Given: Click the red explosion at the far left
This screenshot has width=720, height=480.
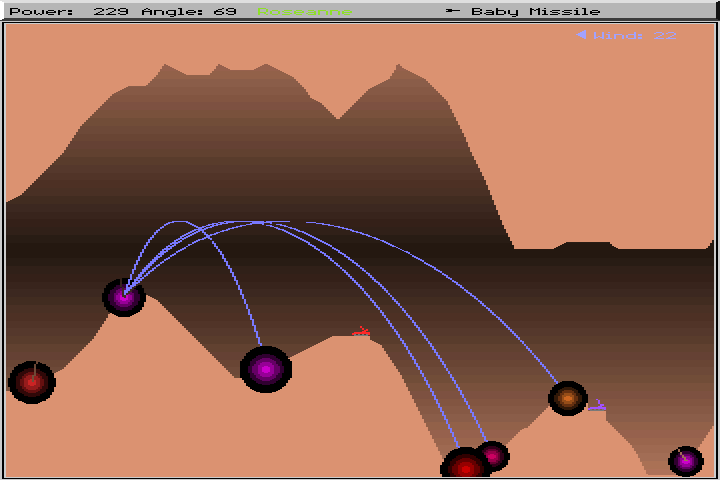Looking at the screenshot, I should [x=32, y=382].
